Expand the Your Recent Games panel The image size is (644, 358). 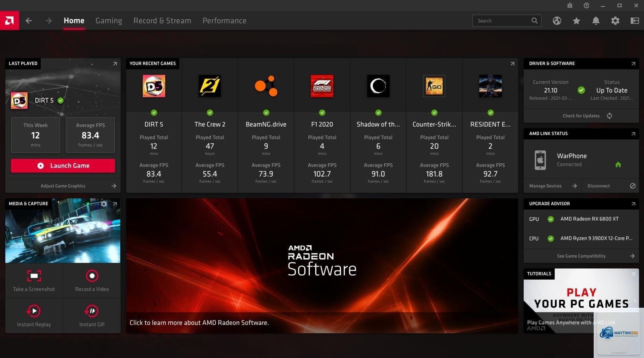coord(512,64)
